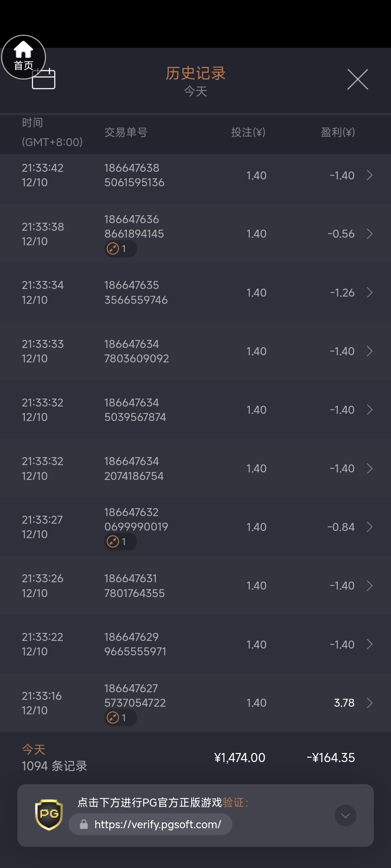Tap the 今天 summary label at bottom
The image size is (391, 868).
(x=34, y=749)
